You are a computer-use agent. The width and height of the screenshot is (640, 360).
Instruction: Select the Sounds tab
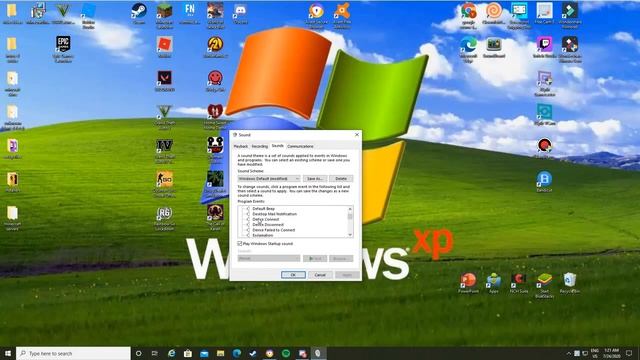pos(278,146)
